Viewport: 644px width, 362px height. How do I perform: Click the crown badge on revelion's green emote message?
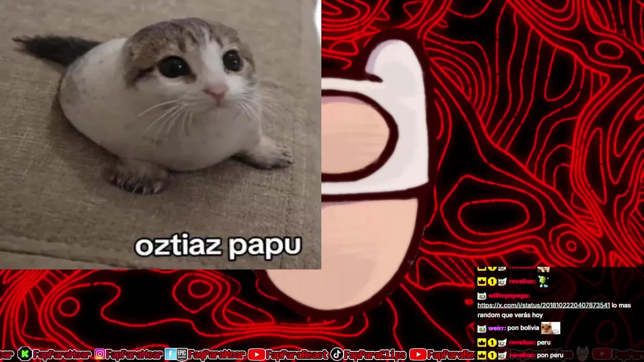click(x=481, y=282)
